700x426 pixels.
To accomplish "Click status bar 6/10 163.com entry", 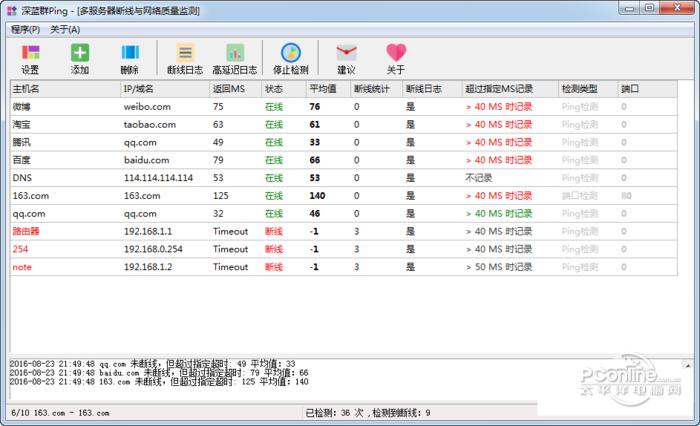I will coord(60,413).
